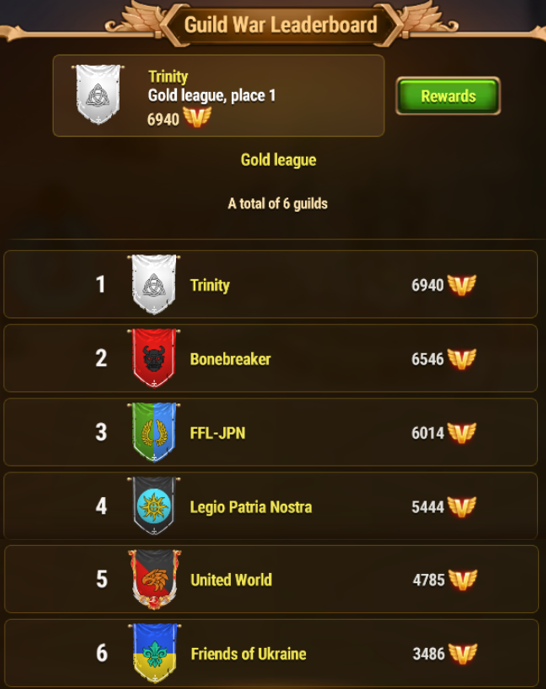Viewport: 546px width, 689px height.
Task: Open the Bonebreaker guild name
Action: coord(230,359)
